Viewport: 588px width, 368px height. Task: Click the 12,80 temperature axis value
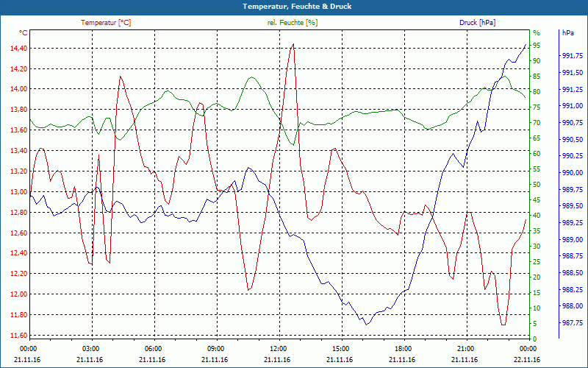18,212
